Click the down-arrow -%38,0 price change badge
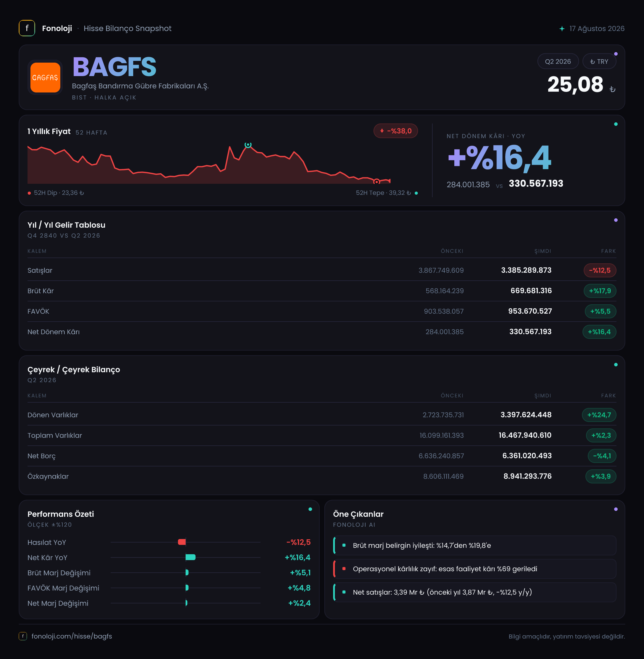The height and width of the screenshot is (659, 644). [395, 131]
